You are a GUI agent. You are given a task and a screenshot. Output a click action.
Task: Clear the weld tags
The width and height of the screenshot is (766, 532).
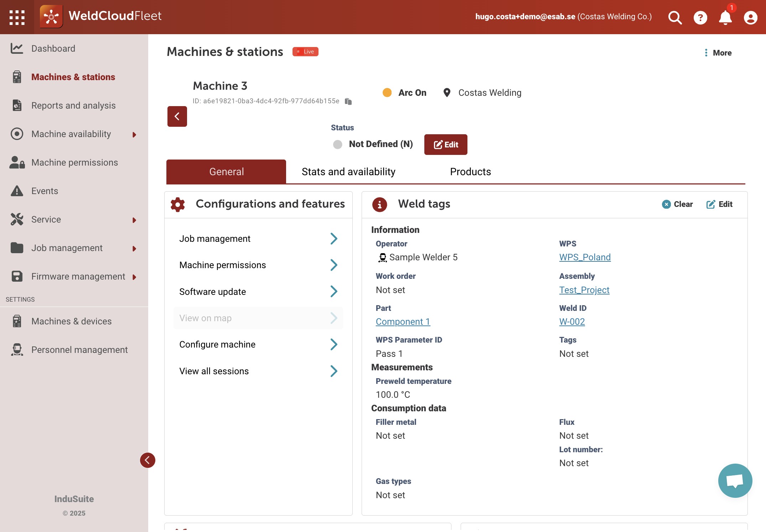[x=677, y=204]
